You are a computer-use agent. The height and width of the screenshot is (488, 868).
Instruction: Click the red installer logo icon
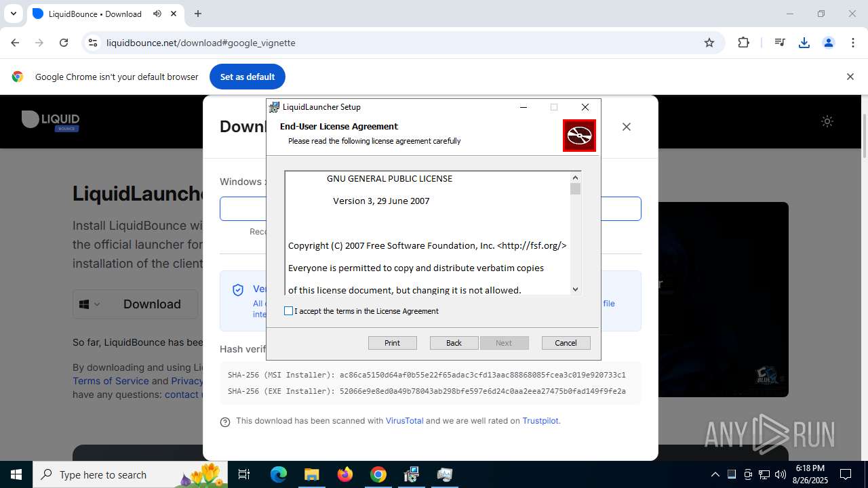point(579,136)
